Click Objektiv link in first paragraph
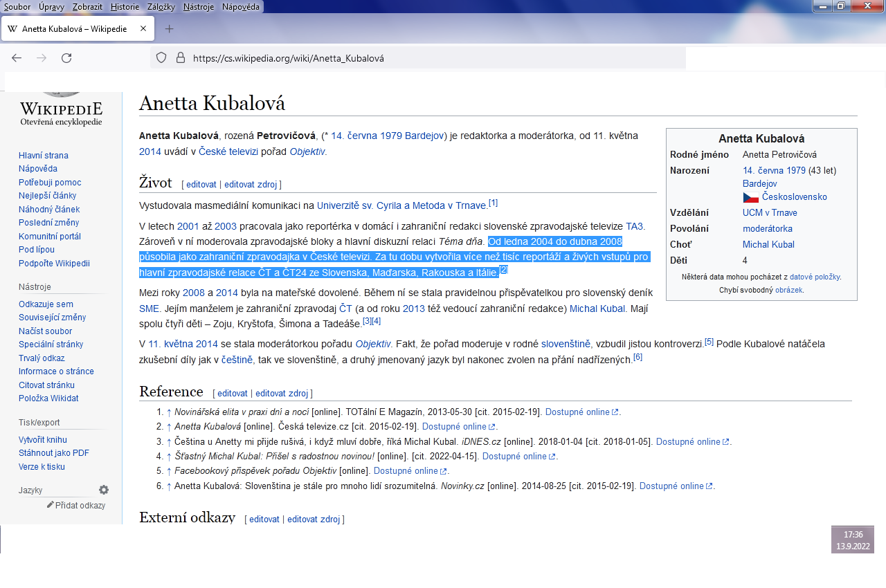Viewport: 886px width, 588px height. coord(307,151)
